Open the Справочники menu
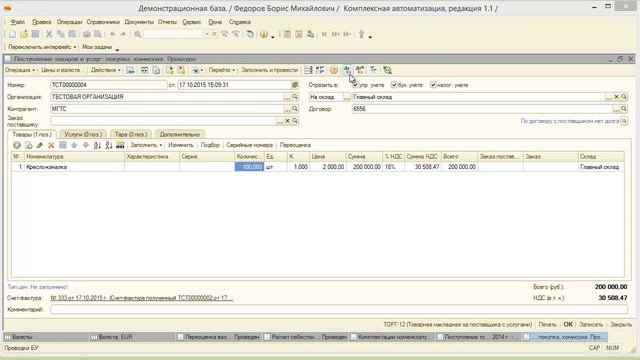 click(x=103, y=22)
